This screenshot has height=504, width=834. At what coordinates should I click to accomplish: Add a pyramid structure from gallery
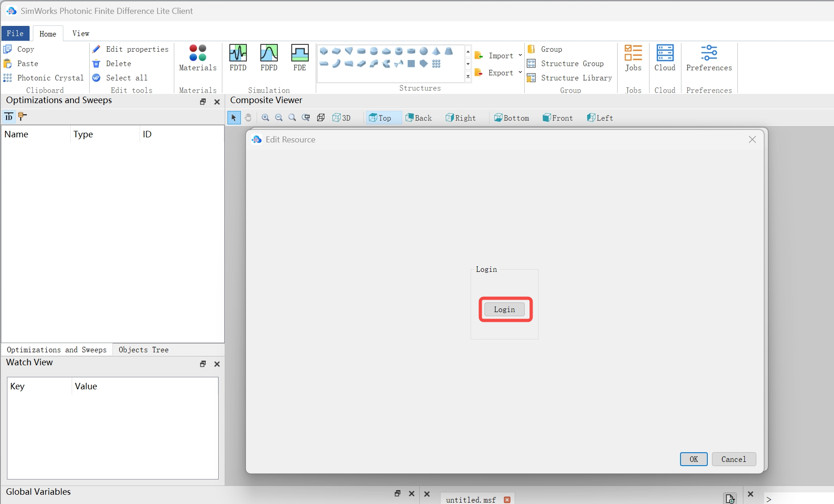point(436,51)
